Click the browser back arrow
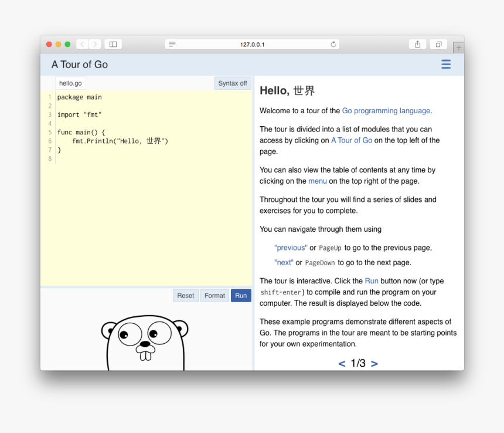This screenshot has height=433, width=504. (x=82, y=44)
